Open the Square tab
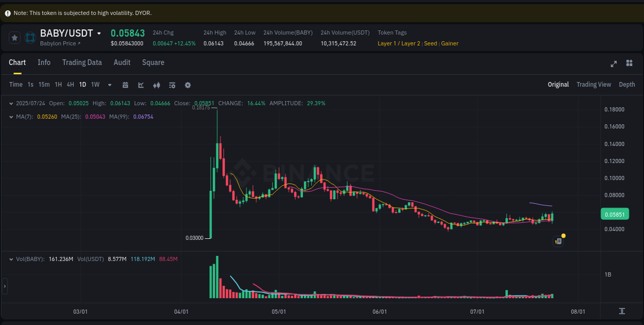The width and height of the screenshot is (644, 325). tap(153, 62)
